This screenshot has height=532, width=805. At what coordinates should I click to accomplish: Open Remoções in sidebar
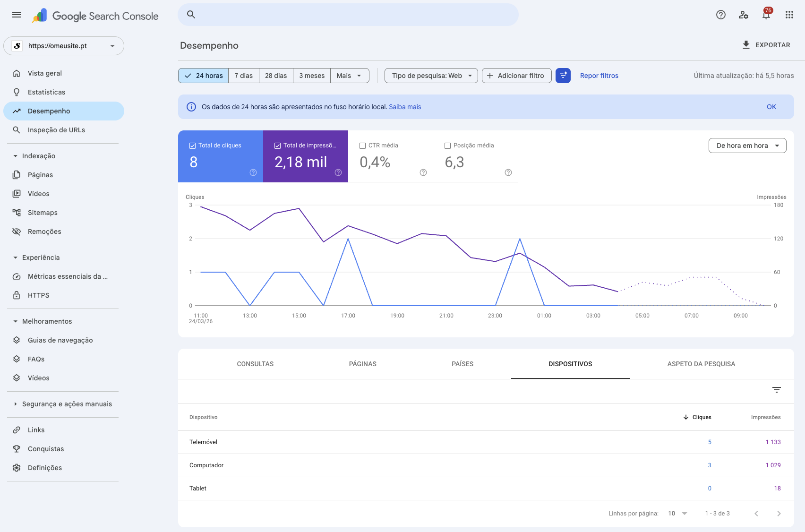point(64,232)
